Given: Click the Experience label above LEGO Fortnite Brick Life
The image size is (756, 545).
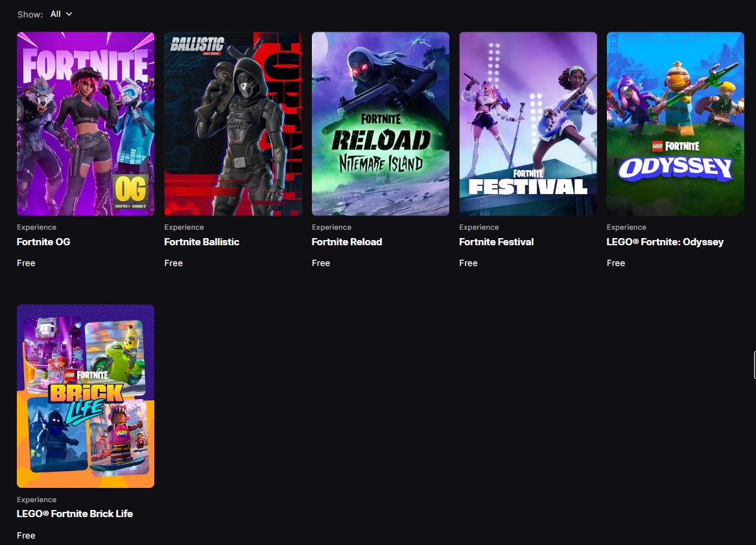Looking at the screenshot, I should coord(37,500).
